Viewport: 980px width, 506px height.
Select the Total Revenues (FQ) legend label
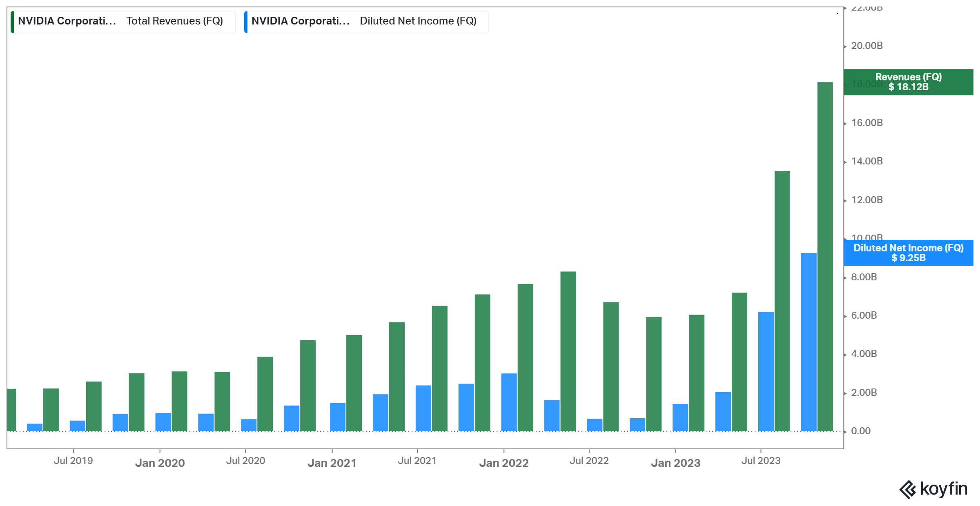coord(174,21)
